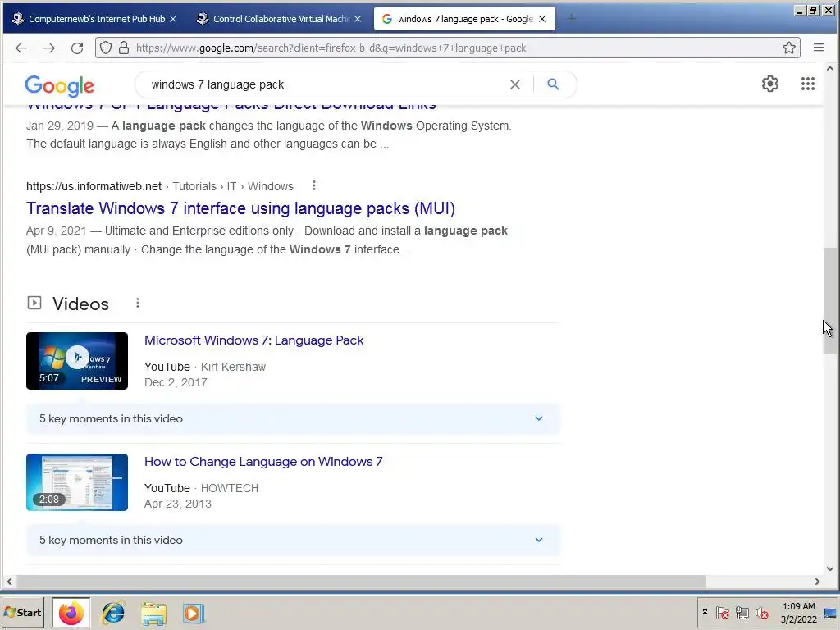The image size is (840, 630).
Task: Click the horizontal scrollbar thumb
Action: point(361,582)
